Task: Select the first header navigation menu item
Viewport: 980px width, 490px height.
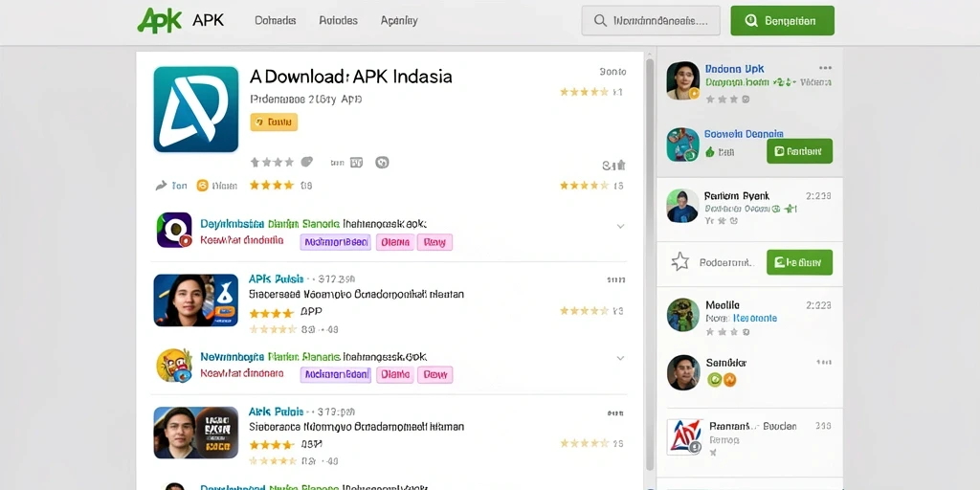Action: [x=275, y=21]
